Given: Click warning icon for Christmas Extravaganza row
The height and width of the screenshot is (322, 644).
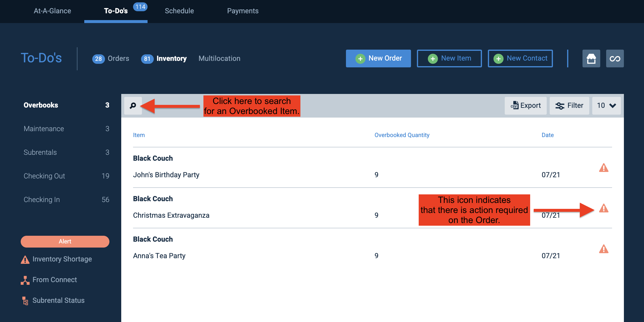Looking at the screenshot, I should point(603,208).
